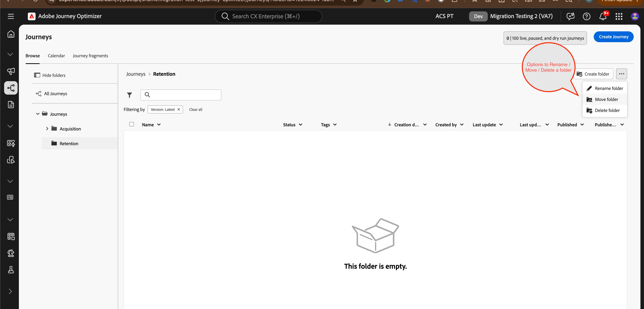Open the chess knight sidebar icon
Screen dimensions: 644x309
click(11, 253)
